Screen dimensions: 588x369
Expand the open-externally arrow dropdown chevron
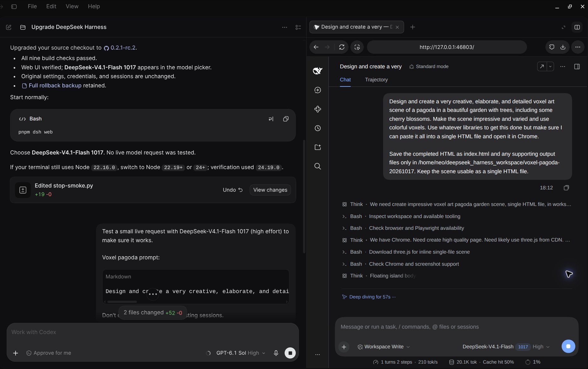point(550,66)
